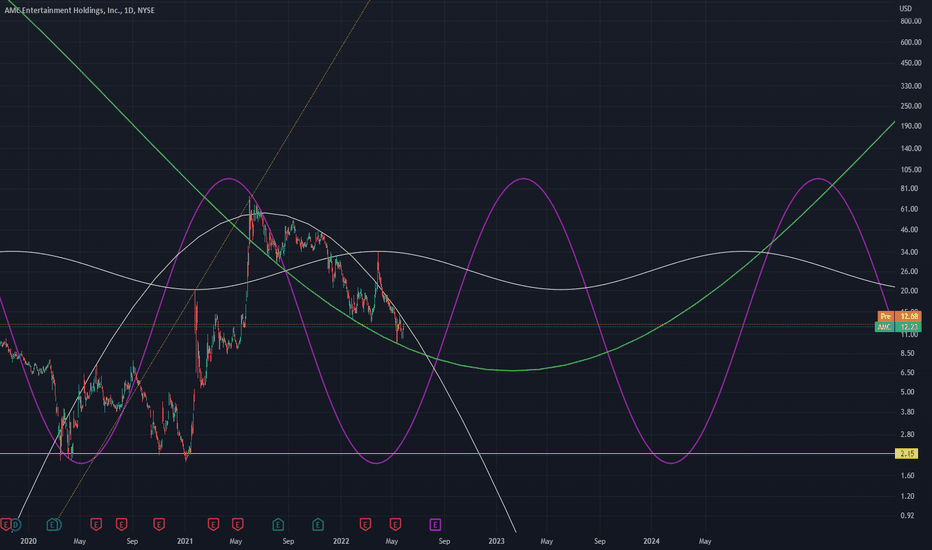Click the leftmost red earnings marker beside the D
The image size is (932, 550).
tap(5, 524)
